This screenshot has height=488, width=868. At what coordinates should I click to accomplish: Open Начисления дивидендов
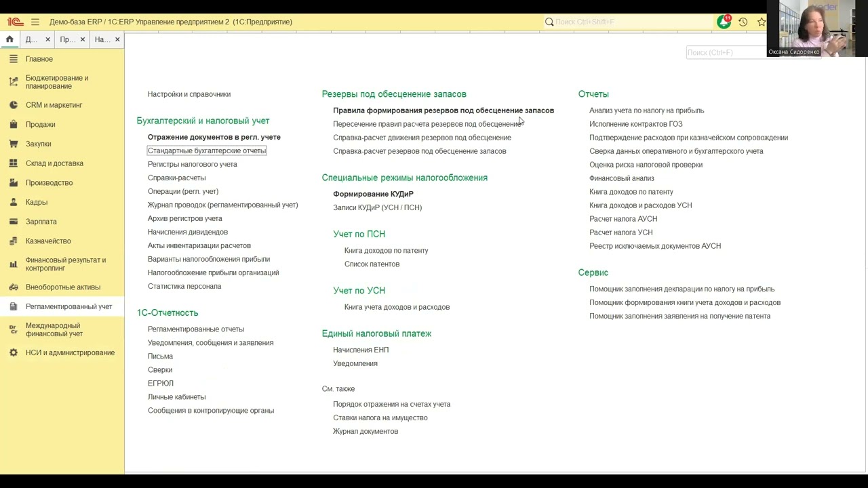pos(188,232)
